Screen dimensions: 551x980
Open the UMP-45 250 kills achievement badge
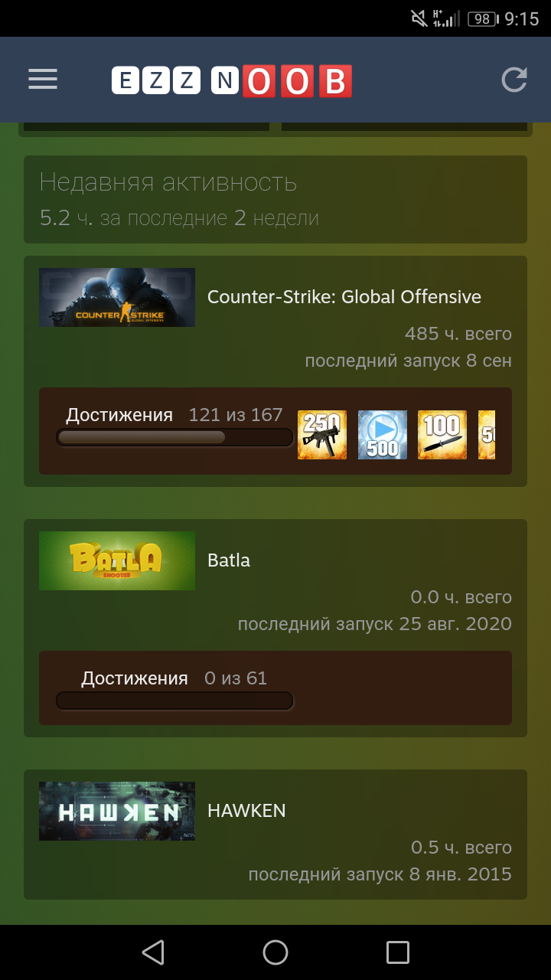[x=322, y=435]
